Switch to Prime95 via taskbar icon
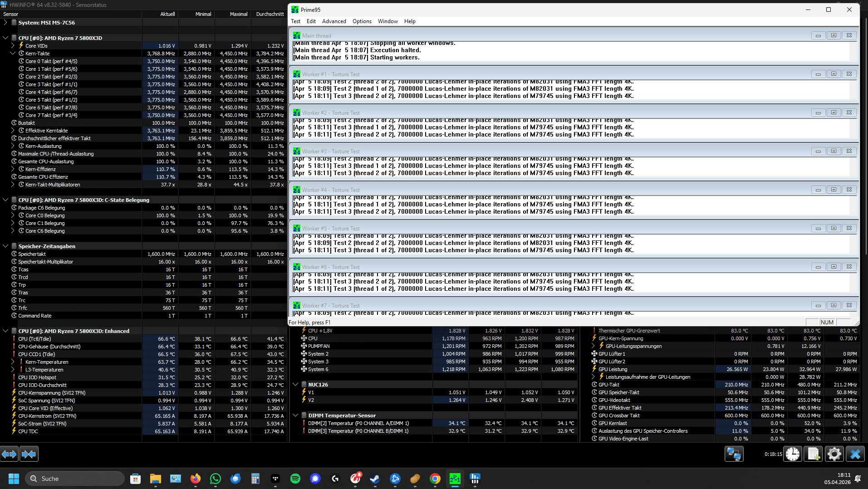 pyautogui.click(x=455, y=479)
